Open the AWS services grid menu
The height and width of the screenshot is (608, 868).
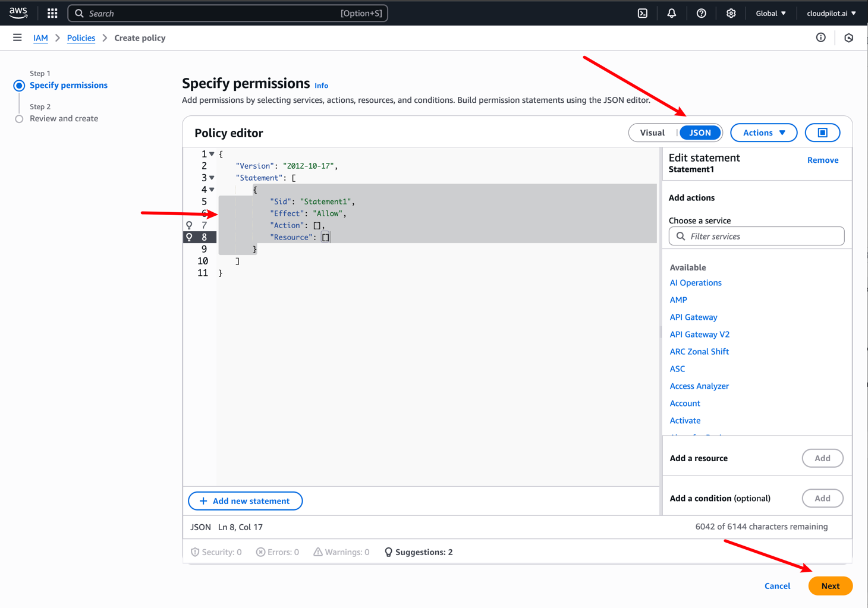click(x=52, y=12)
